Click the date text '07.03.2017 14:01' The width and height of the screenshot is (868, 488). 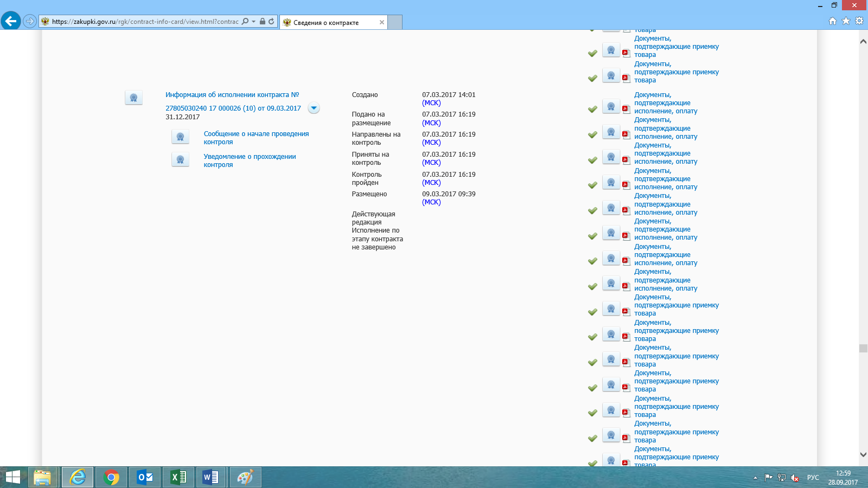pyautogui.click(x=449, y=95)
